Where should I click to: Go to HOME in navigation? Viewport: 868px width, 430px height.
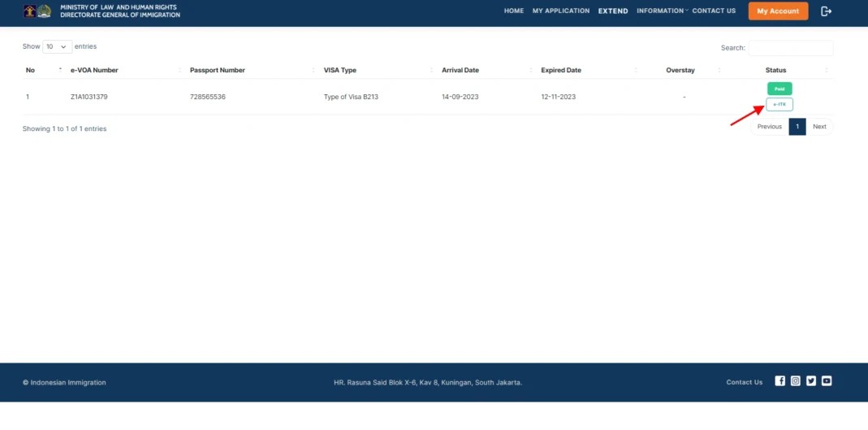pos(514,11)
